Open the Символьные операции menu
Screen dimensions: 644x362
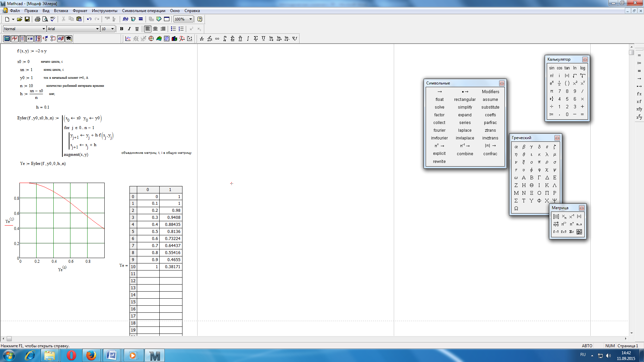tap(144, 11)
